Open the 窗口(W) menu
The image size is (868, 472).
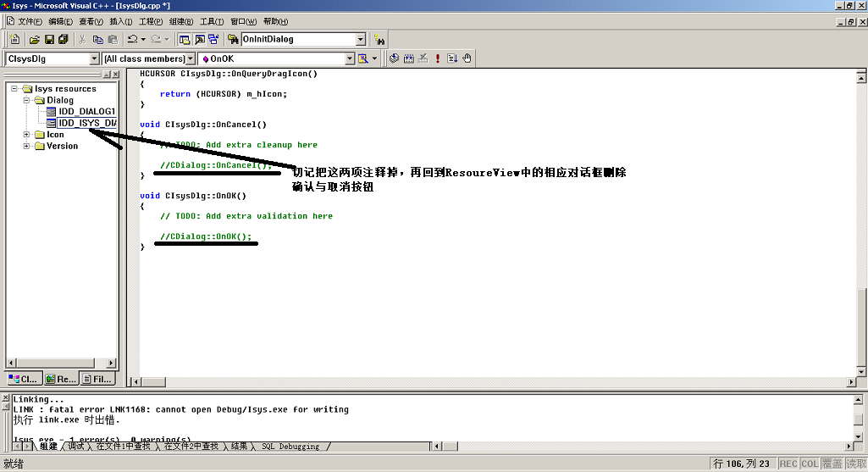coord(244,21)
